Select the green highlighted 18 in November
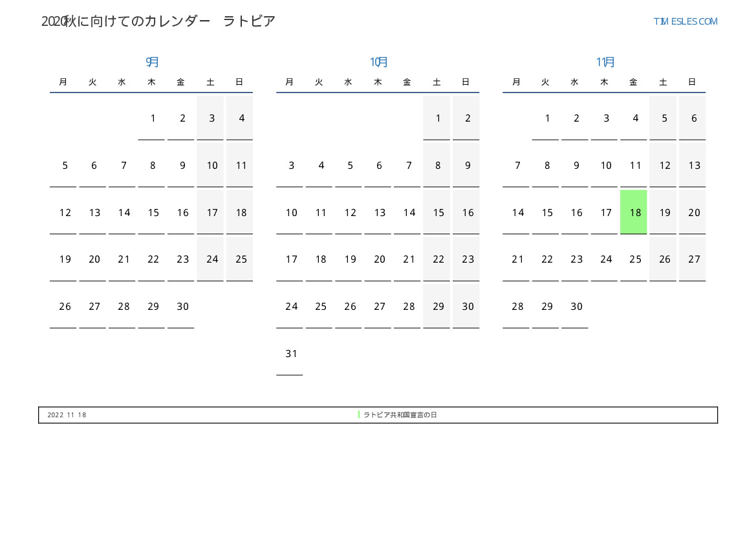The image size is (756, 535). pos(634,212)
